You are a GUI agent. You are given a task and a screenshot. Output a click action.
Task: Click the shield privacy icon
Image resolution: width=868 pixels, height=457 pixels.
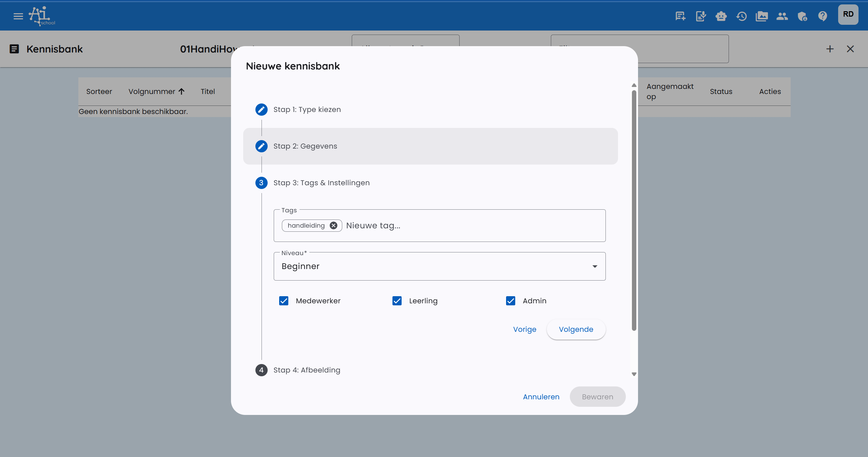[803, 16]
